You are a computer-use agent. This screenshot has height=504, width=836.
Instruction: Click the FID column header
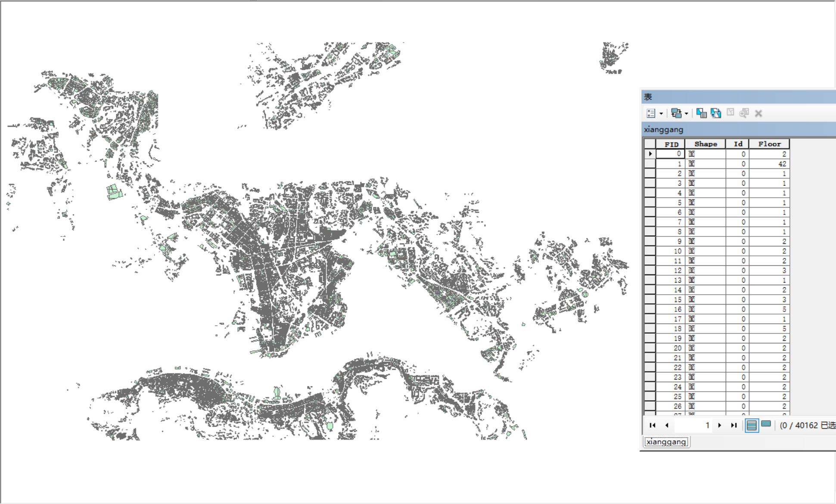point(671,144)
